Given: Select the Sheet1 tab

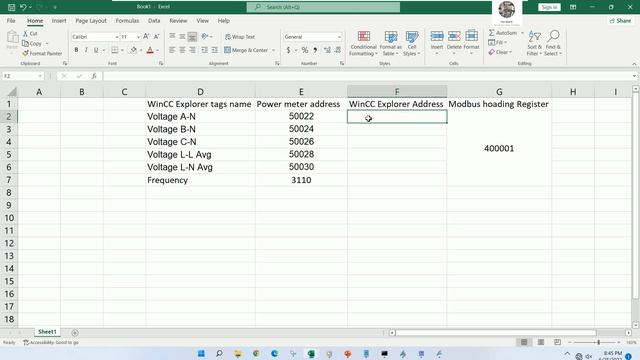Looking at the screenshot, I should click(x=47, y=332).
